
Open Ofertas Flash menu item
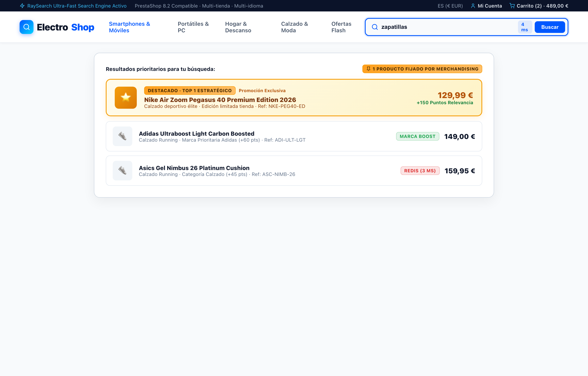click(341, 27)
